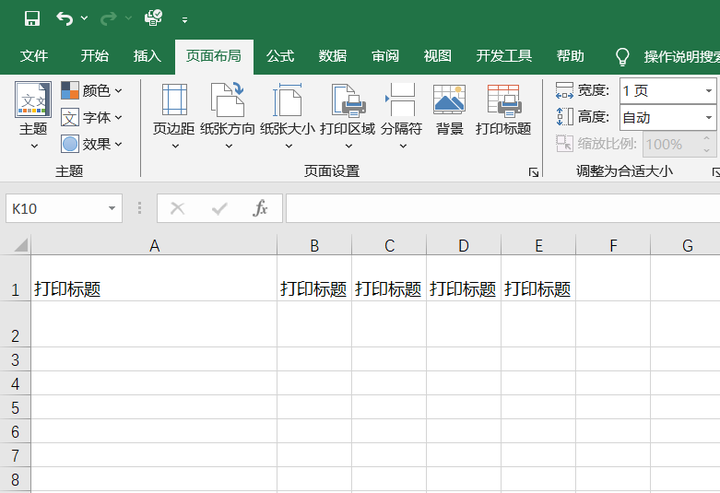
Task: Click the lightbulb Tell Me icon
Action: click(x=622, y=57)
